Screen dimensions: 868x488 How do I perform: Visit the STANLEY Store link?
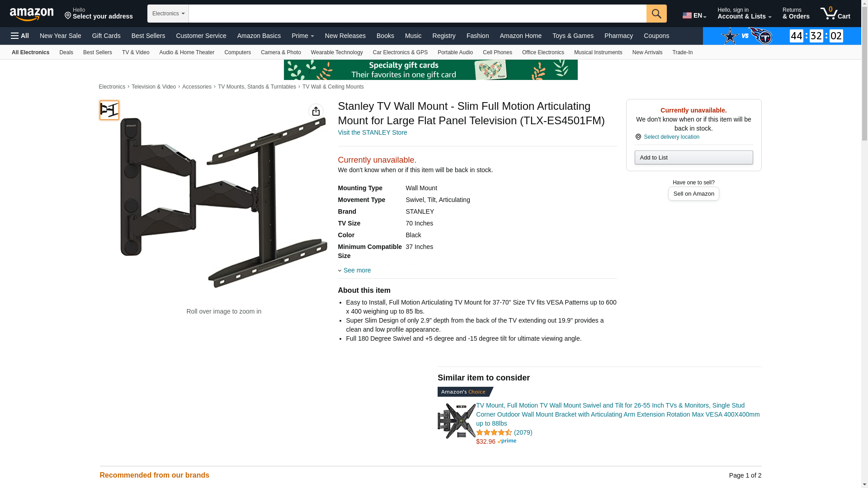point(373,132)
